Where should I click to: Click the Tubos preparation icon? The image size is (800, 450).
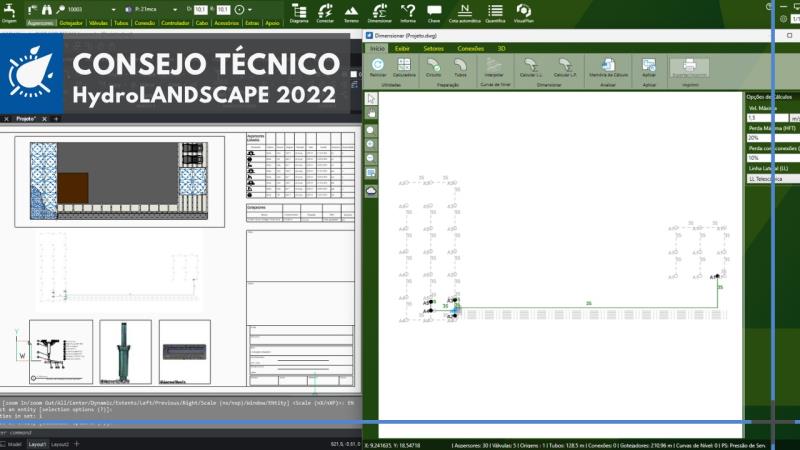pos(460,67)
